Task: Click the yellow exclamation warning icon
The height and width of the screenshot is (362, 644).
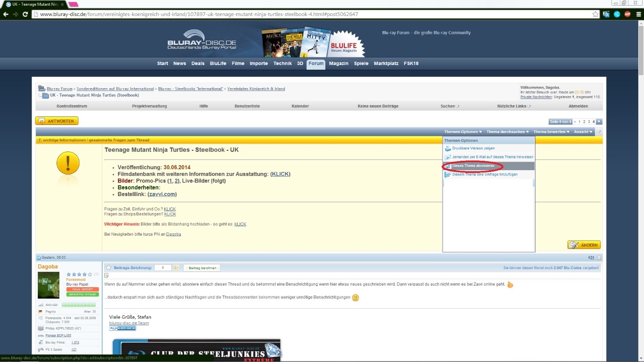Action: pos(68,164)
